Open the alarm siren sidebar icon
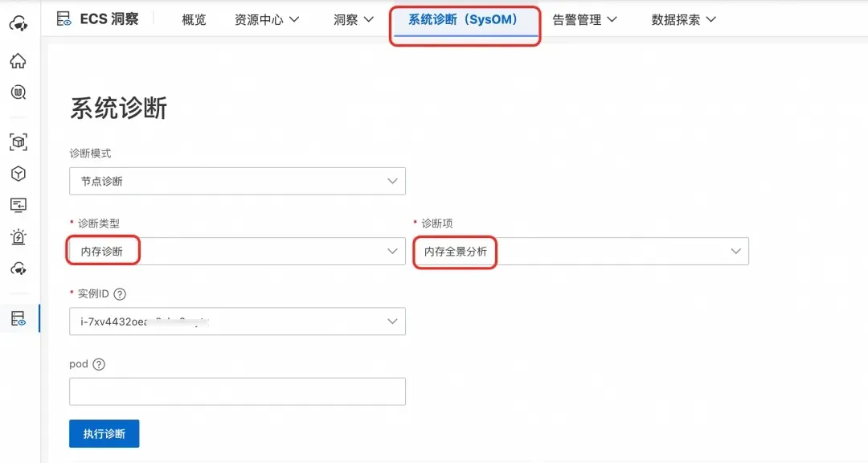 coord(18,237)
